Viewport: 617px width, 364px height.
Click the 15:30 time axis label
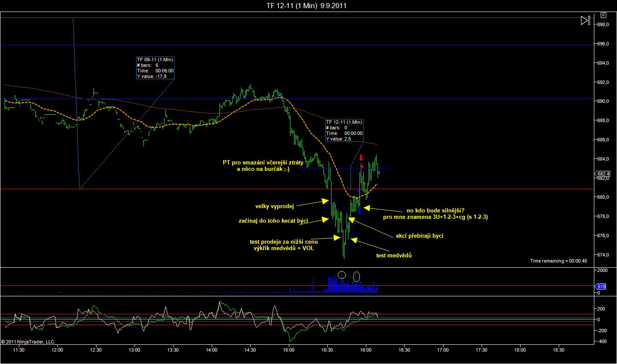point(327,350)
